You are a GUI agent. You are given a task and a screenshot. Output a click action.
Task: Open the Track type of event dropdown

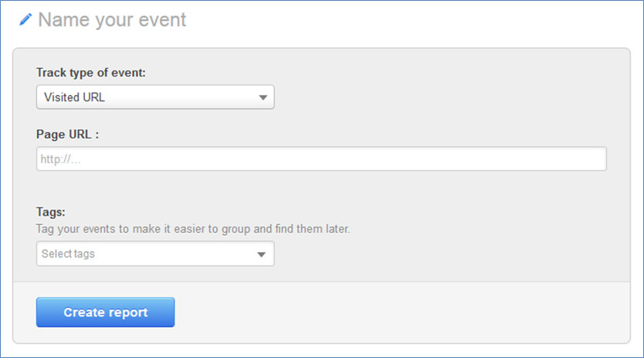click(x=155, y=97)
